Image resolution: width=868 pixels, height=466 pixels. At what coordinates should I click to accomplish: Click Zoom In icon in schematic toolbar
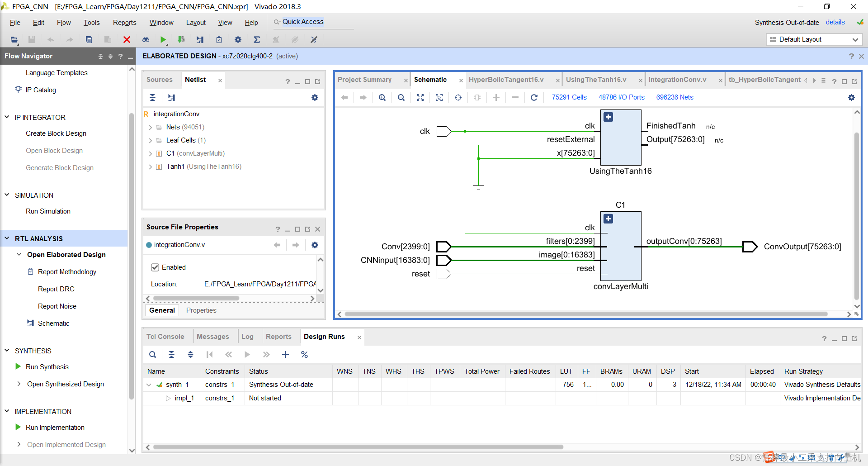(382, 98)
